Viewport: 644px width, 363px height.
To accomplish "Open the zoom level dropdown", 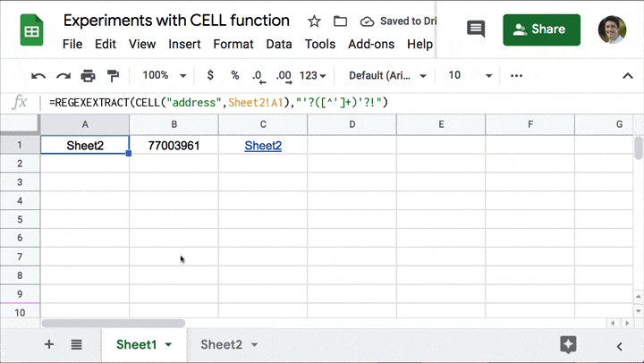I will pos(165,76).
